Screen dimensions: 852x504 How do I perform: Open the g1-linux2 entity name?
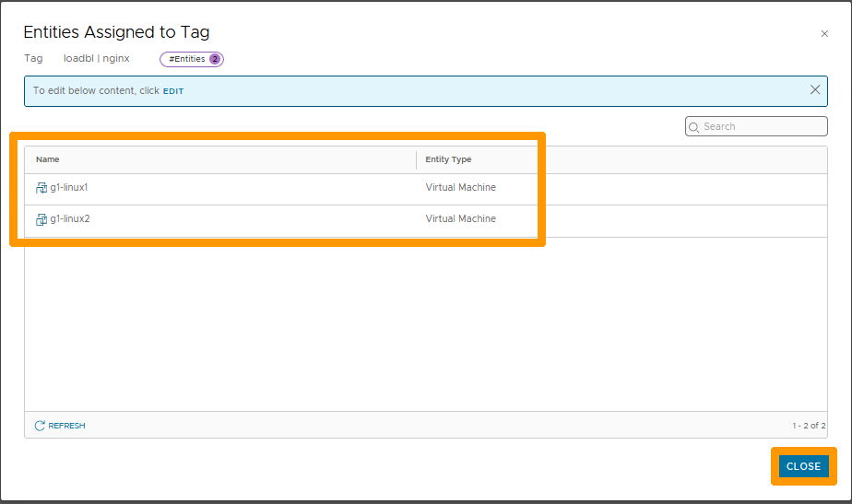(x=69, y=219)
